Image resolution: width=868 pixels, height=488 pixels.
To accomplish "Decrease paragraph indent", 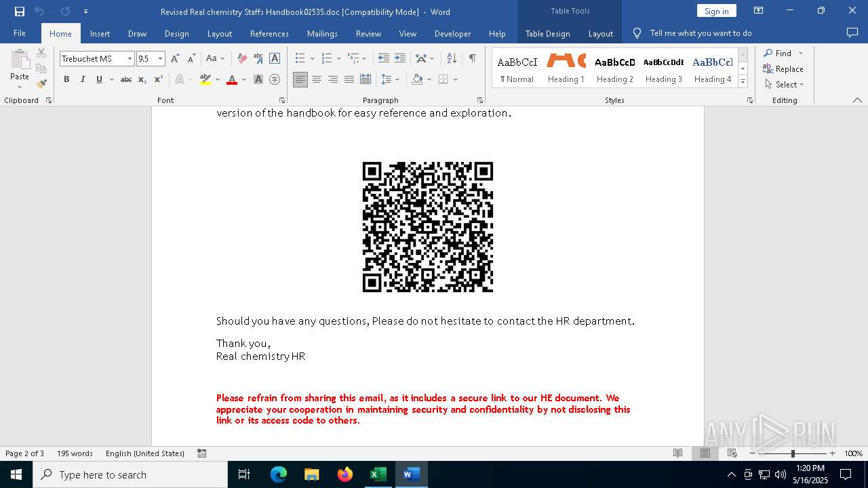I will pyautogui.click(x=384, y=59).
